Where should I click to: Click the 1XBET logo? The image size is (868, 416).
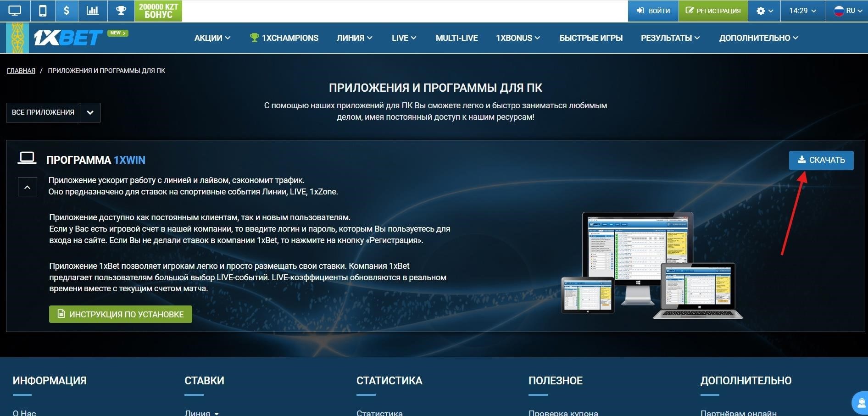click(68, 38)
